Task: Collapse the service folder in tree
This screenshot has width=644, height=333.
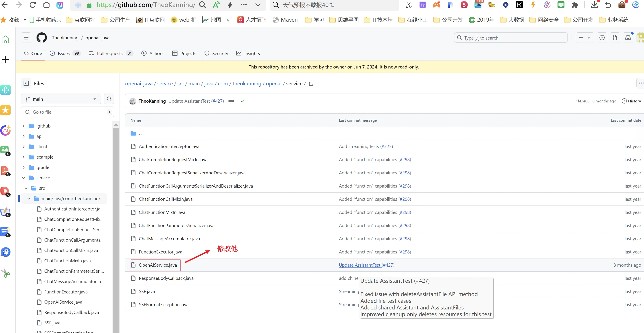Action: tap(24, 178)
